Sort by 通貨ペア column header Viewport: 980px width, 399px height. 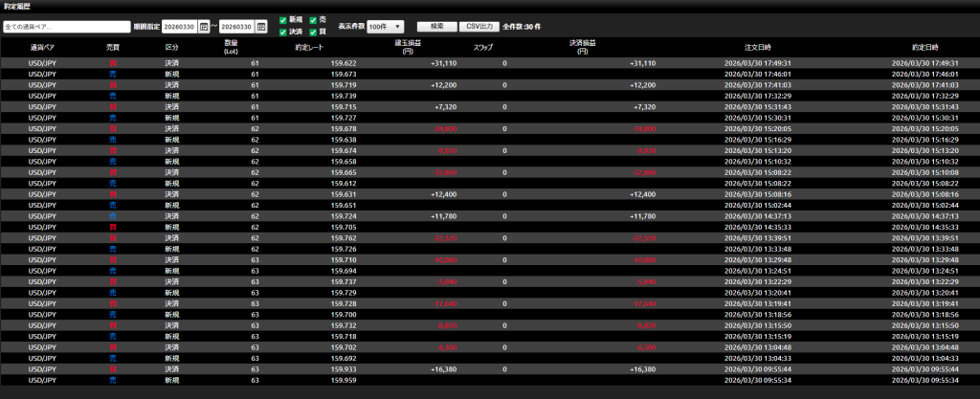point(43,47)
